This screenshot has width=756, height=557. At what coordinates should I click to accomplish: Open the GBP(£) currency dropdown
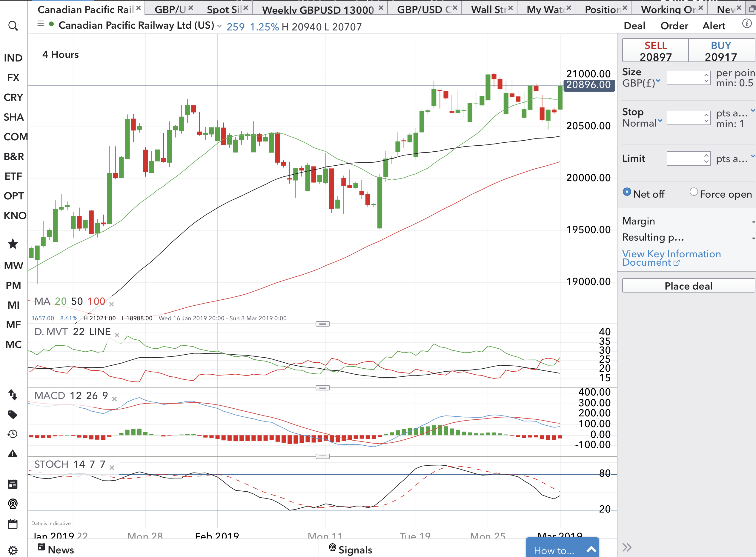pyautogui.click(x=641, y=83)
